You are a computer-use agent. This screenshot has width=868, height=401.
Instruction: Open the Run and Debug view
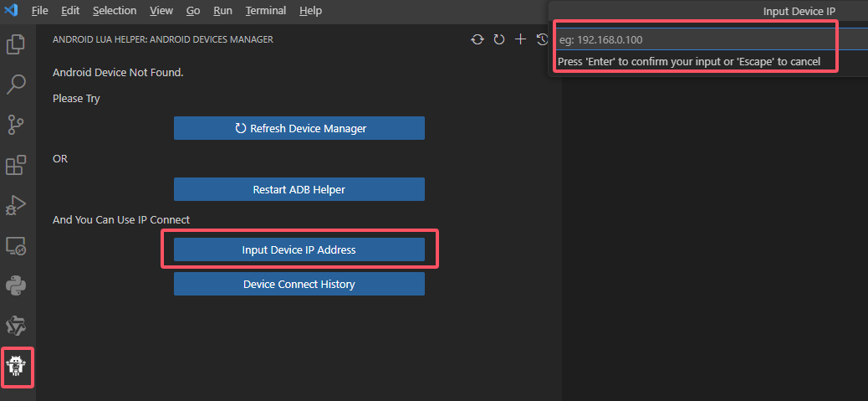pos(16,205)
